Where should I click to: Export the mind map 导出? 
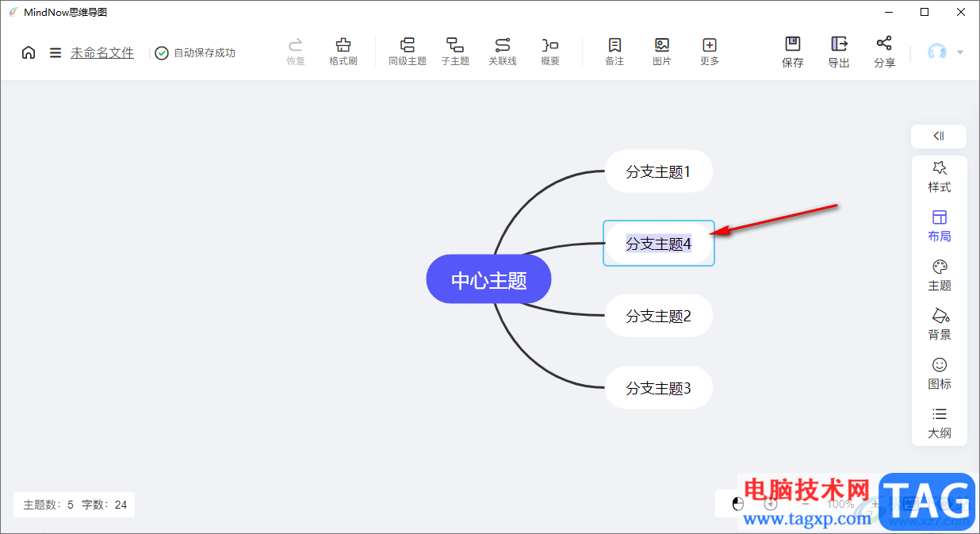(839, 52)
